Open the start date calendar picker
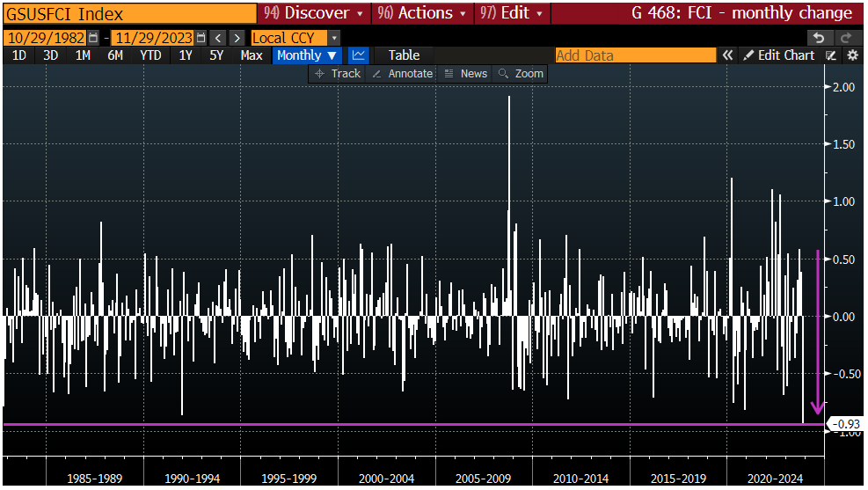Screen dimensions: 868x490 pos(93,38)
